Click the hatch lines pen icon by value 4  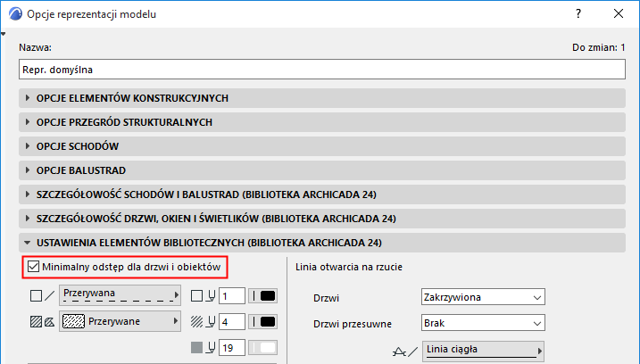tap(196, 322)
